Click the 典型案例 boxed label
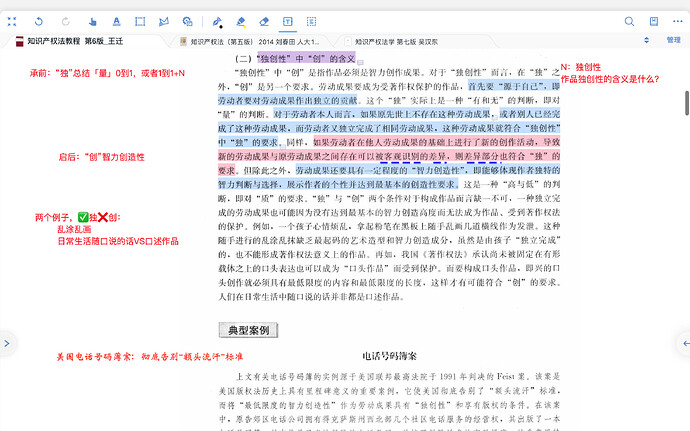 pos(249,330)
